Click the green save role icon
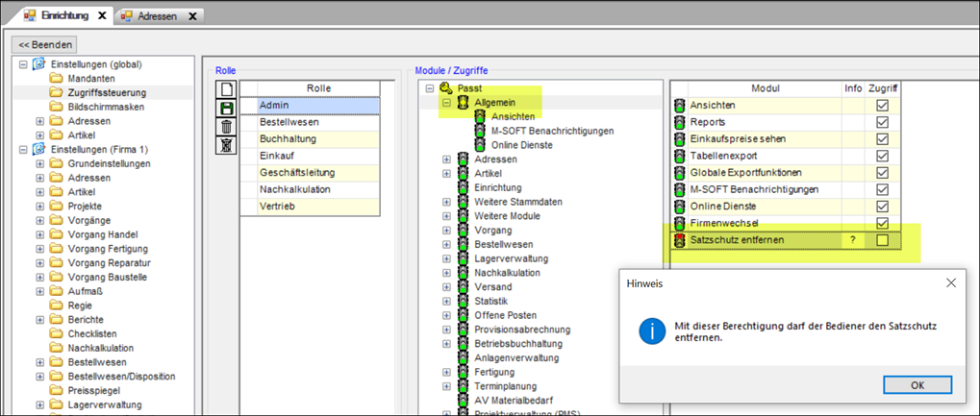The image size is (980, 416). [227, 108]
